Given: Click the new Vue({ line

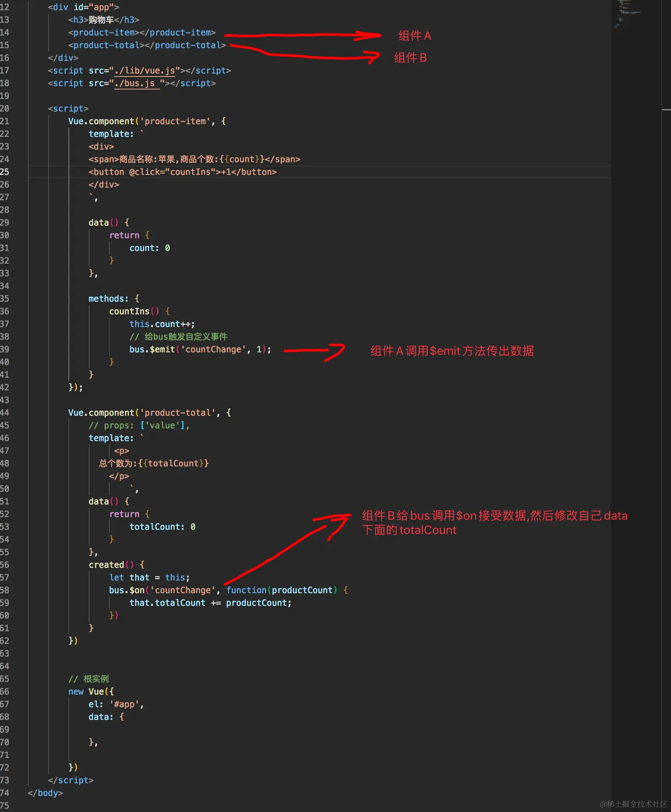Looking at the screenshot, I should coord(91,692).
